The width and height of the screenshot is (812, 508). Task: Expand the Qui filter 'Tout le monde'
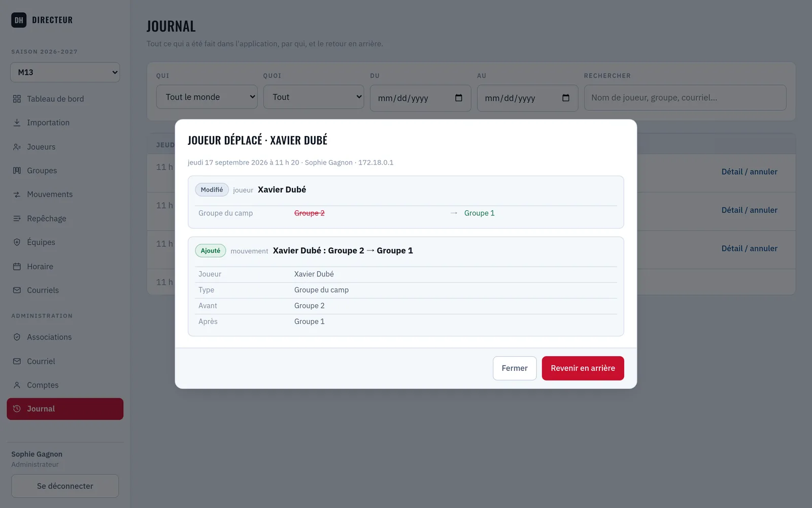coord(207,97)
